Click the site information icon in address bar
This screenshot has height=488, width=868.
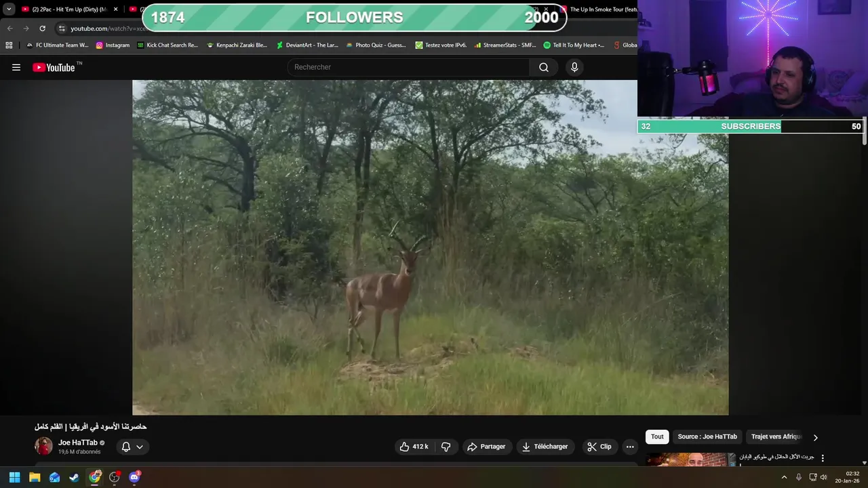tap(62, 28)
